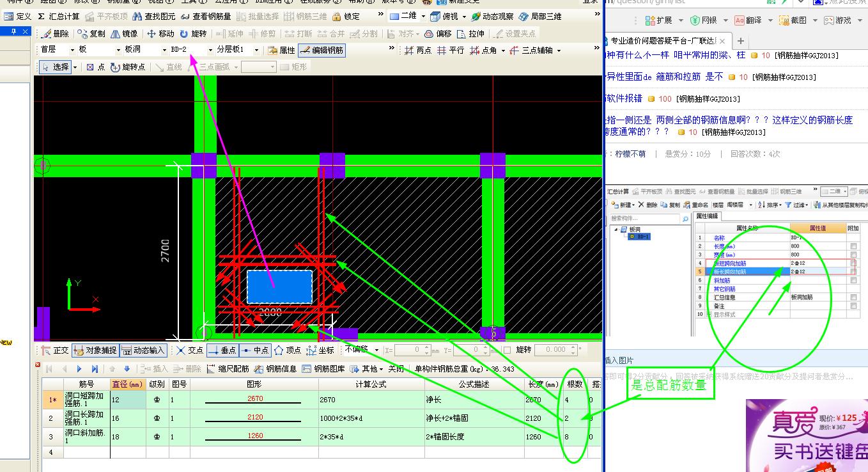
Task: Open the 软件报错 question link
Action: (x=623, y=98)
